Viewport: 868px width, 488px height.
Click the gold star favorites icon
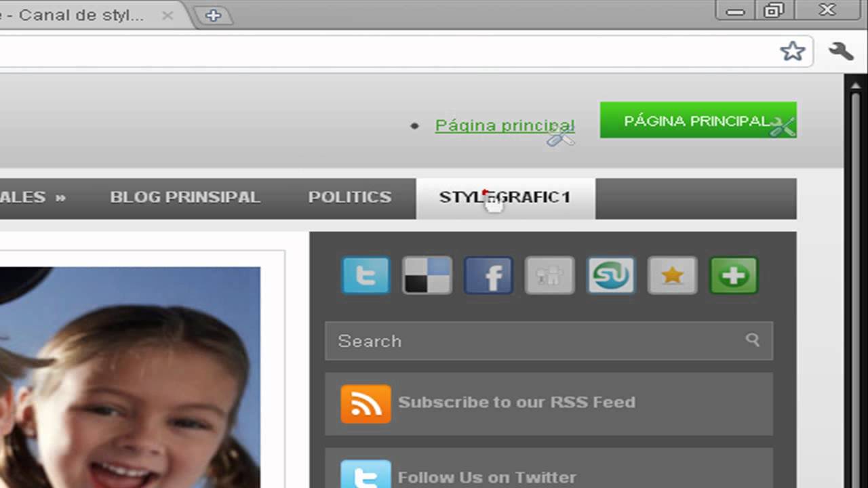(673, 275)
